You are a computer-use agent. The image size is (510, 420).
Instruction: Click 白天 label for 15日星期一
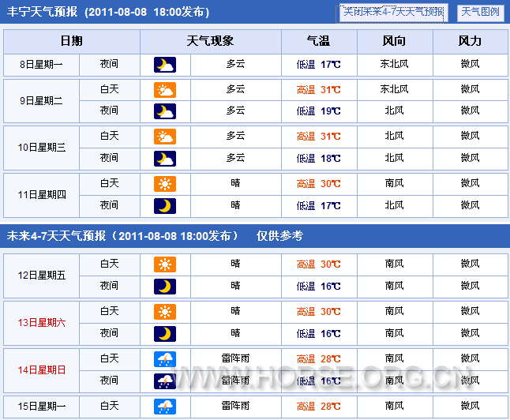pos(109,406)
